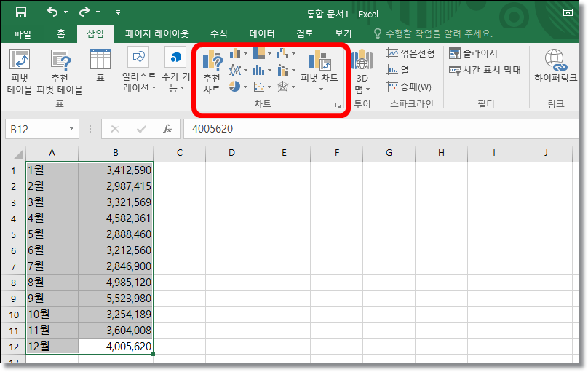Insert a scatter or bubble chart
Image resolution: width=588 pixels, height=383 pixels.
(x=262, y=87)
